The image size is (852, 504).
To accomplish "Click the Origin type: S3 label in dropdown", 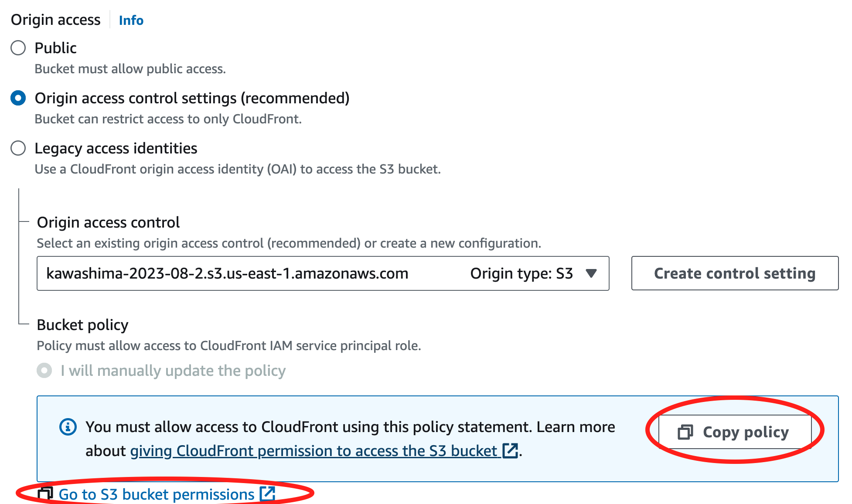I will click(521, 273).
